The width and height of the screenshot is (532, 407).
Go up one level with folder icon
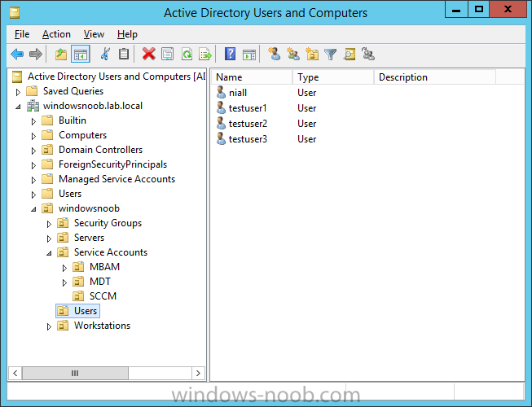pos(61,55)
